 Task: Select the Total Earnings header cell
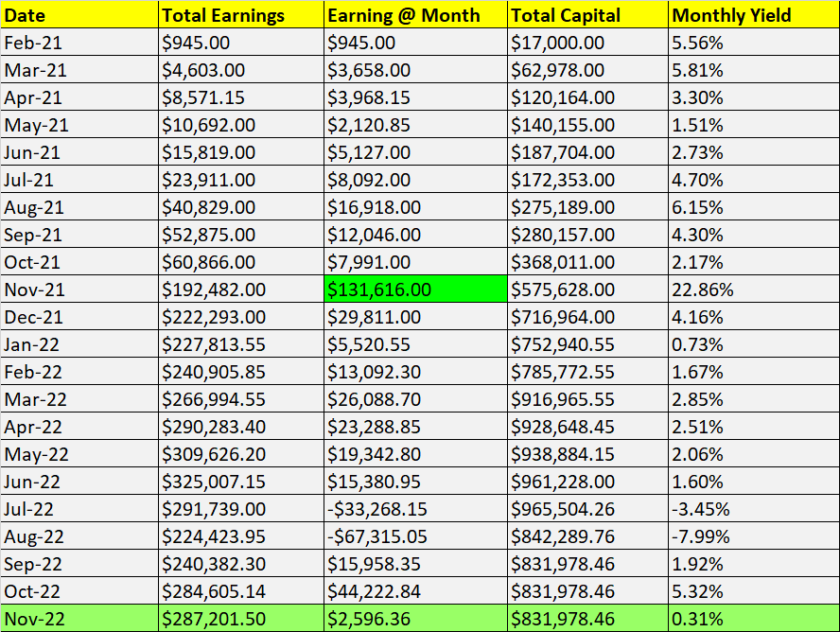pyautogui.click(x=240, y=15)
